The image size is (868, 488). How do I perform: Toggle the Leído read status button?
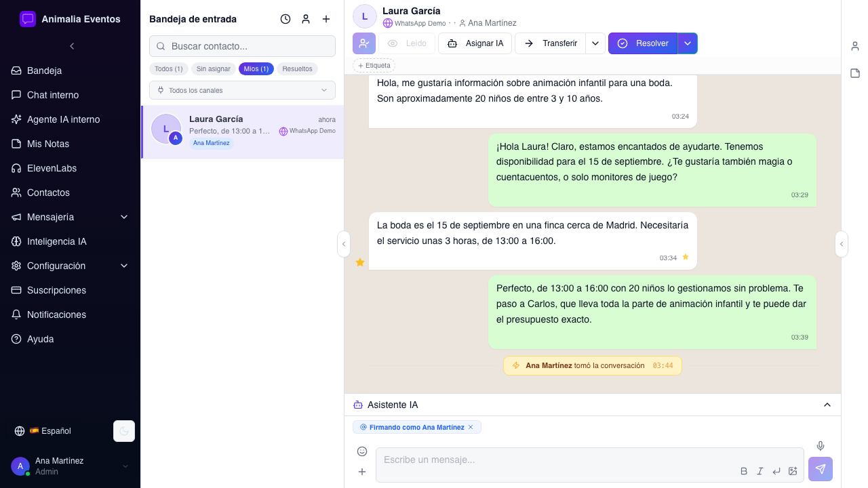coord(407,43)
